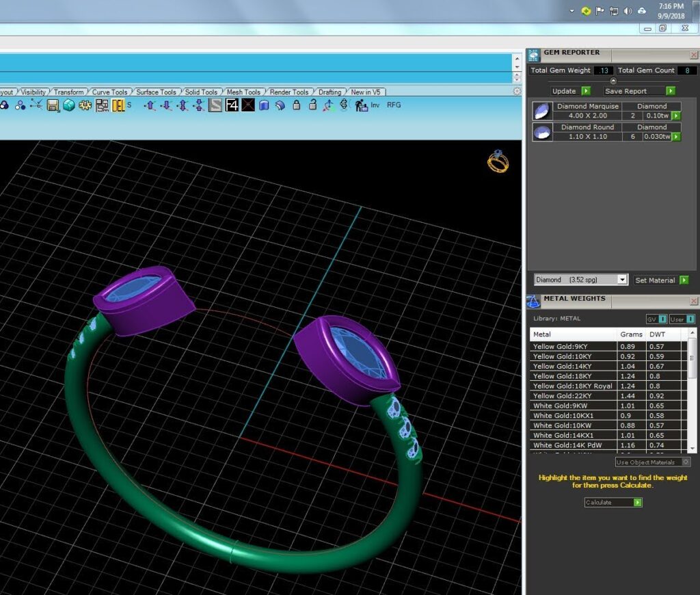Switch to the Curve Tools tab
This screenshot has width=700, height=595.
pos(110,92)
